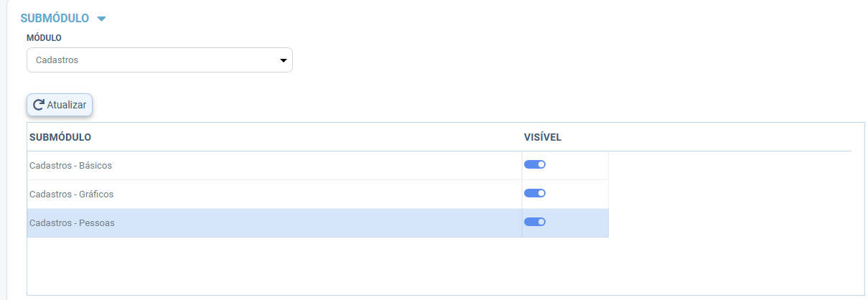Collapse the SUBMÓDULO section arrow
The height and width of the screenshot is (300, 868).
101,19
